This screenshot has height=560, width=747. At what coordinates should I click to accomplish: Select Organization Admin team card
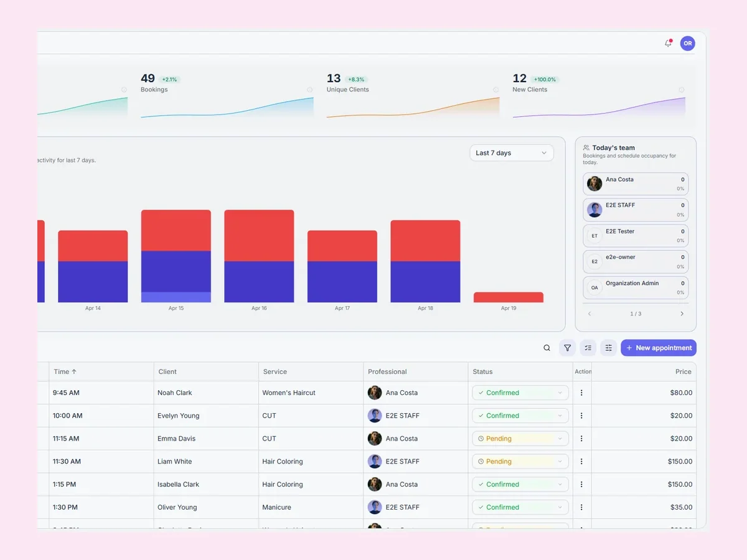tap(636, 287)
